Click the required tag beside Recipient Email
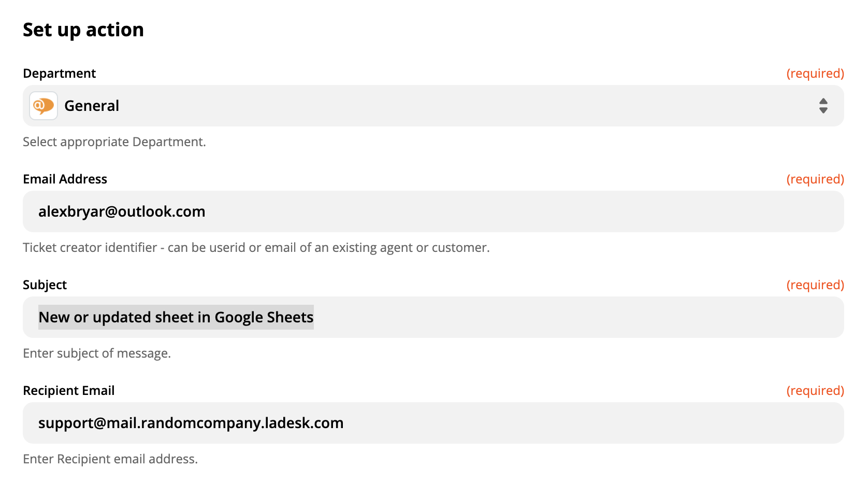This screenshot has height=482, width=868. point(815,390)
